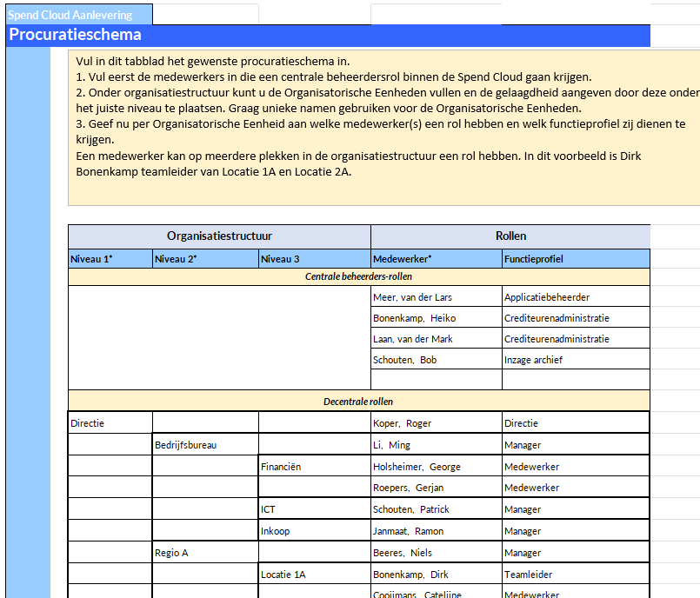Click the Decentrale rollen section row
The height and width of the screenshot is (598, 700).
[x=358, y=402]
